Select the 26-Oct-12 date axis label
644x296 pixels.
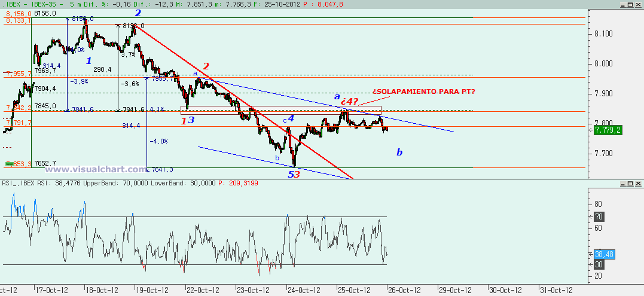[405, 289]
